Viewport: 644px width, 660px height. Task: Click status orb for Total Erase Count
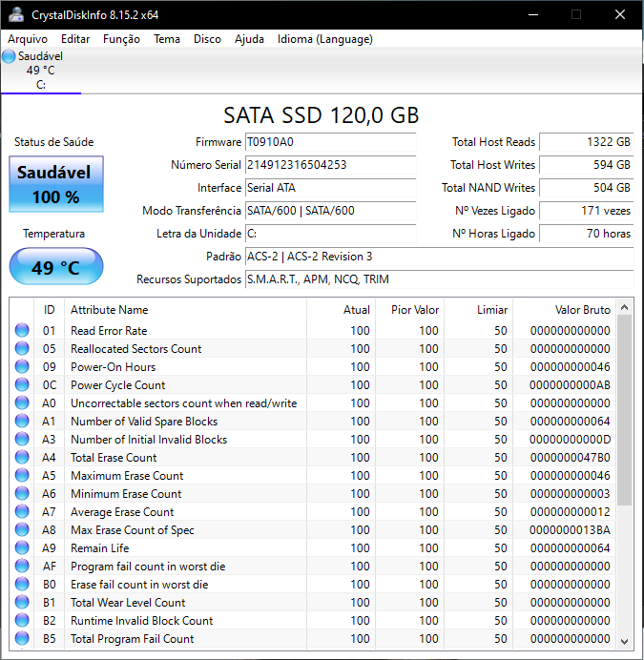[x=22, y=457]
